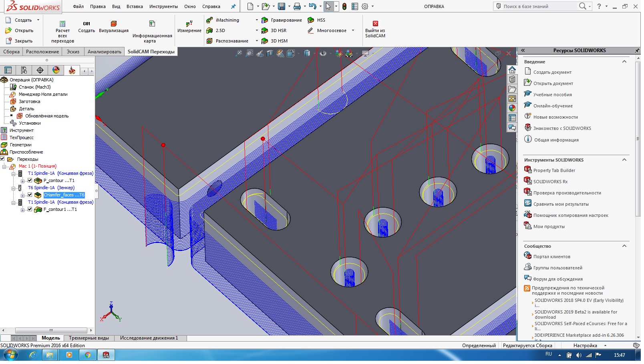This screenshot has width=644, height=364.
Task: Expand the F_contour1 operation node
Action: [23, 210]
